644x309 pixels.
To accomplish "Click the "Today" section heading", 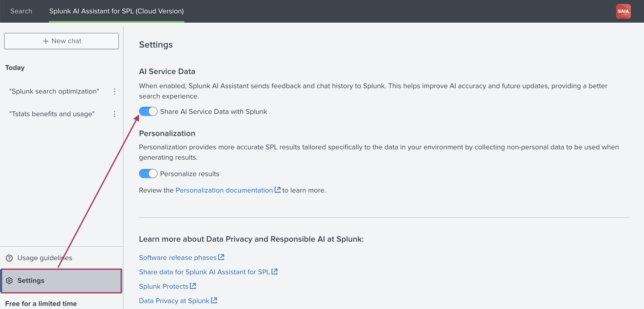I will (15, 68).
